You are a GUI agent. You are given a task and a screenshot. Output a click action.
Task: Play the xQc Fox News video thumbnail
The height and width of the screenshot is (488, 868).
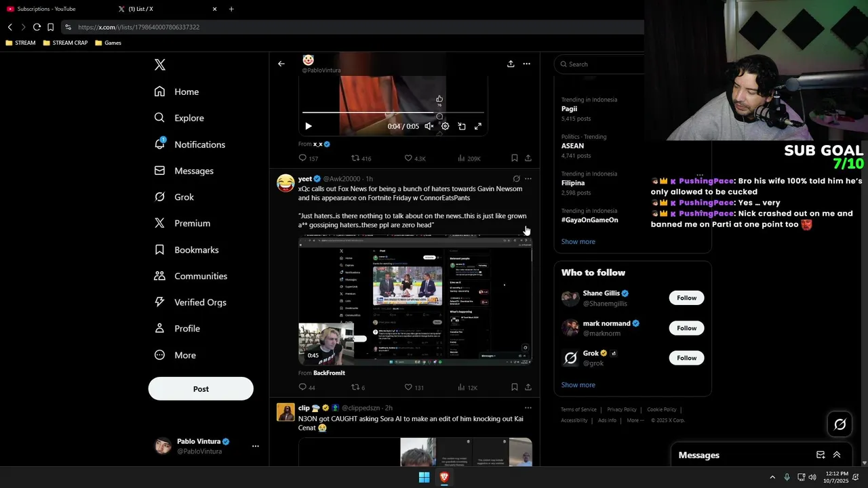415,300
